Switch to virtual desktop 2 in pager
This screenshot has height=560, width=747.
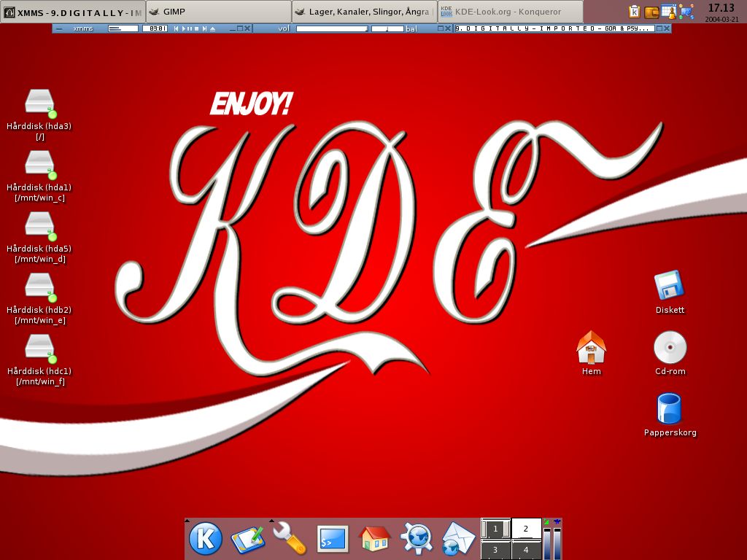tap(526, 529)
